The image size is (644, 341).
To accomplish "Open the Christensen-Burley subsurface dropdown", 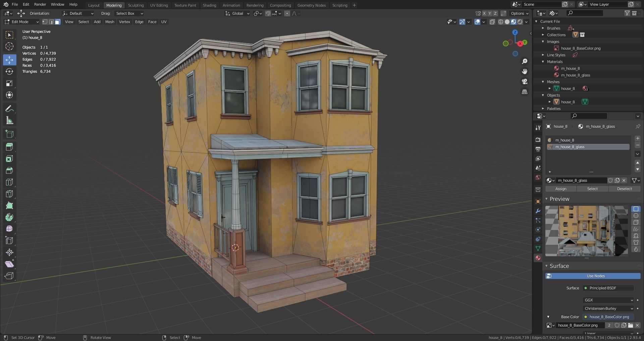I will coord(608,308).
